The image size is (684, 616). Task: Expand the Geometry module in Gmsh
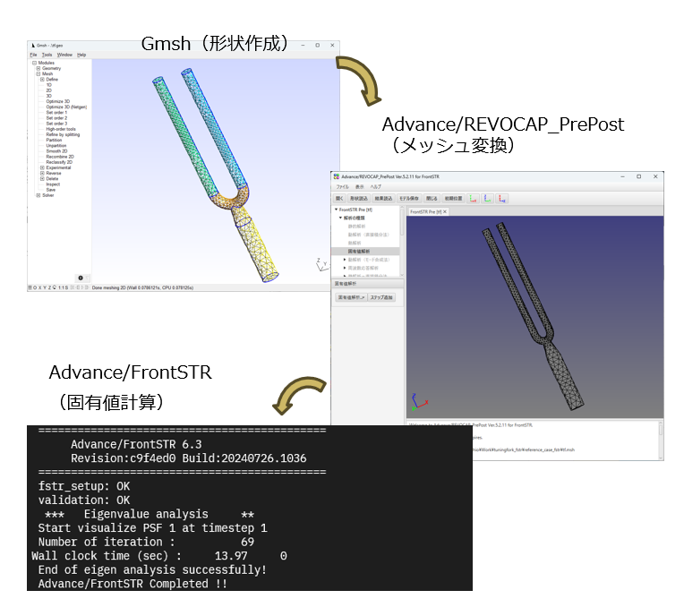point(38,68)
